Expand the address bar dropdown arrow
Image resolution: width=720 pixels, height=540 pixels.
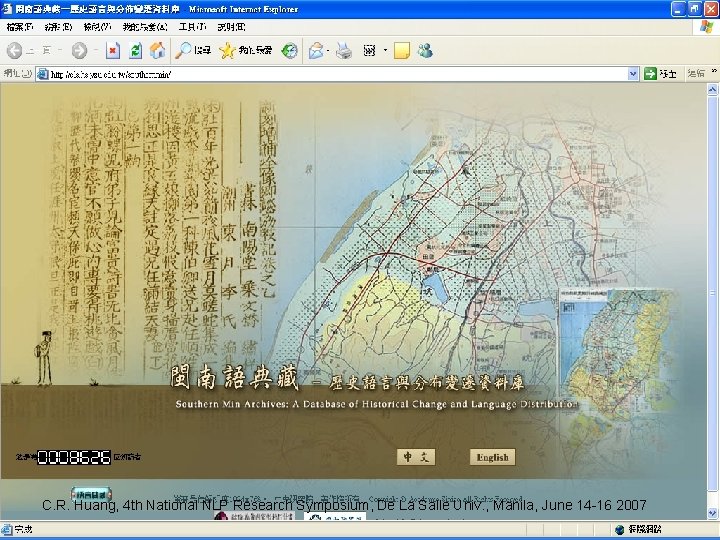[x=633, y=73]
